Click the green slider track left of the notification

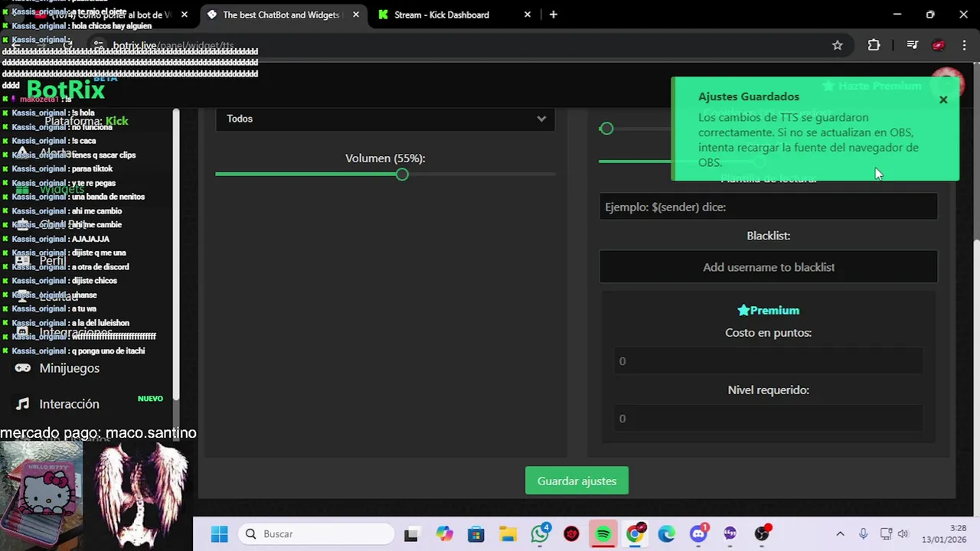coord(635,161)
